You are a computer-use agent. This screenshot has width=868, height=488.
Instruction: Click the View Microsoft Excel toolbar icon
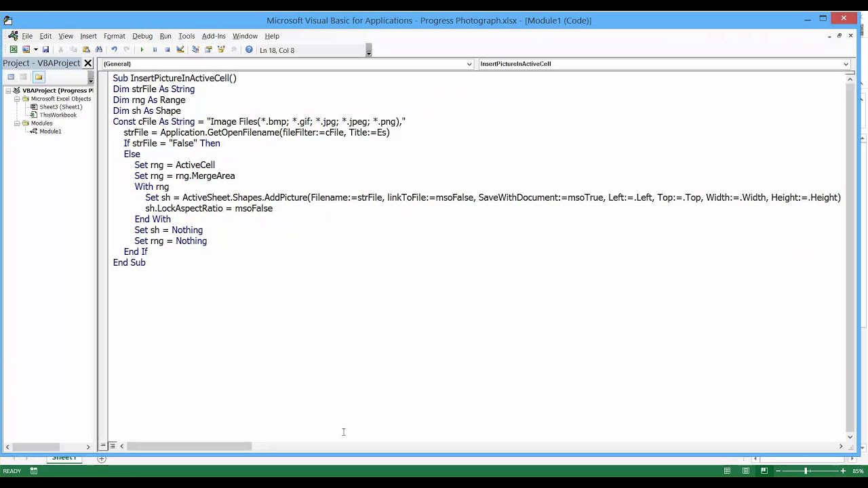click(13, 49)
